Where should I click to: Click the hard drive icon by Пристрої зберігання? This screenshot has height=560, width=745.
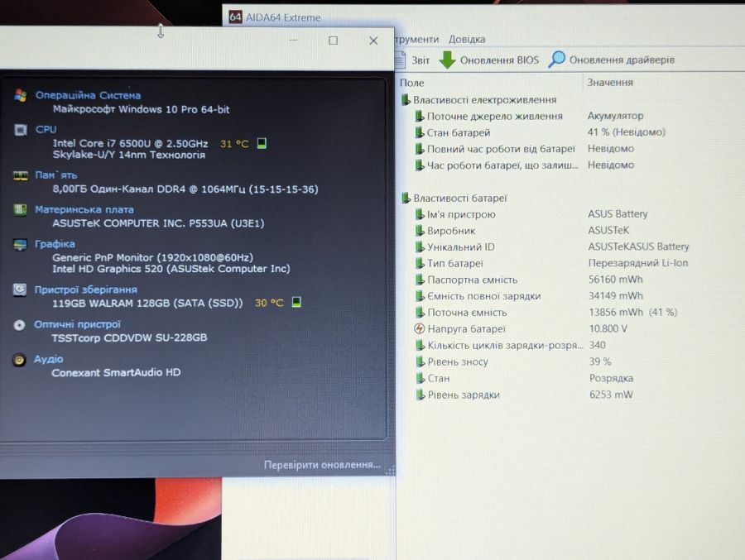pos(20,290)
